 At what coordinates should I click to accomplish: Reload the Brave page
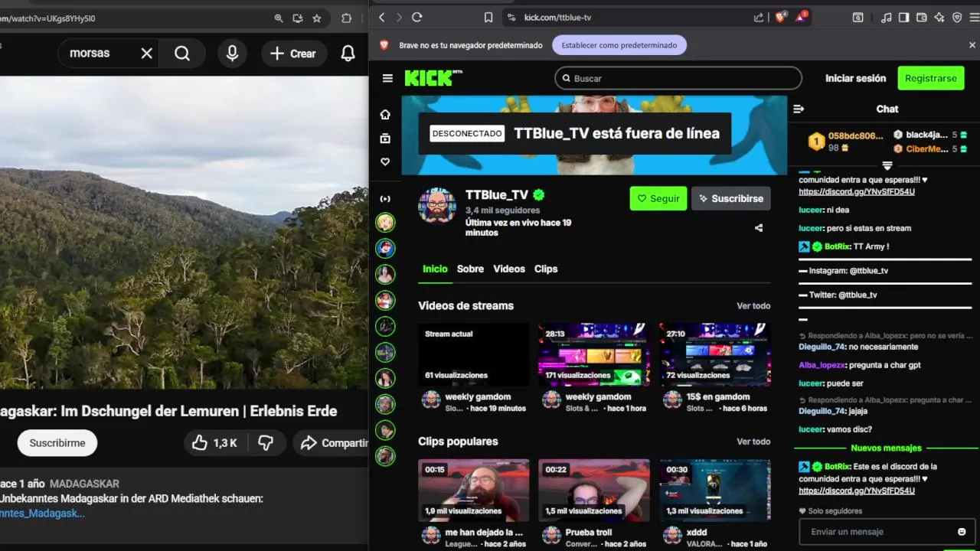(417, 17)
